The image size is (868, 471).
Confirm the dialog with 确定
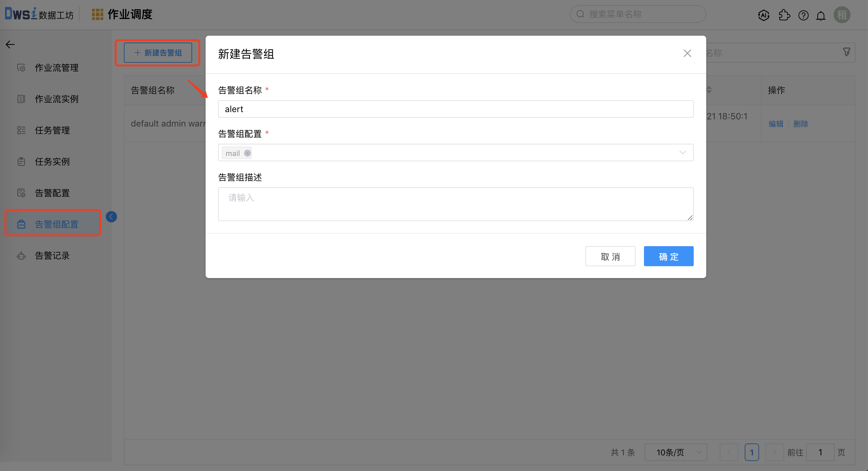(x=668, y=256)
